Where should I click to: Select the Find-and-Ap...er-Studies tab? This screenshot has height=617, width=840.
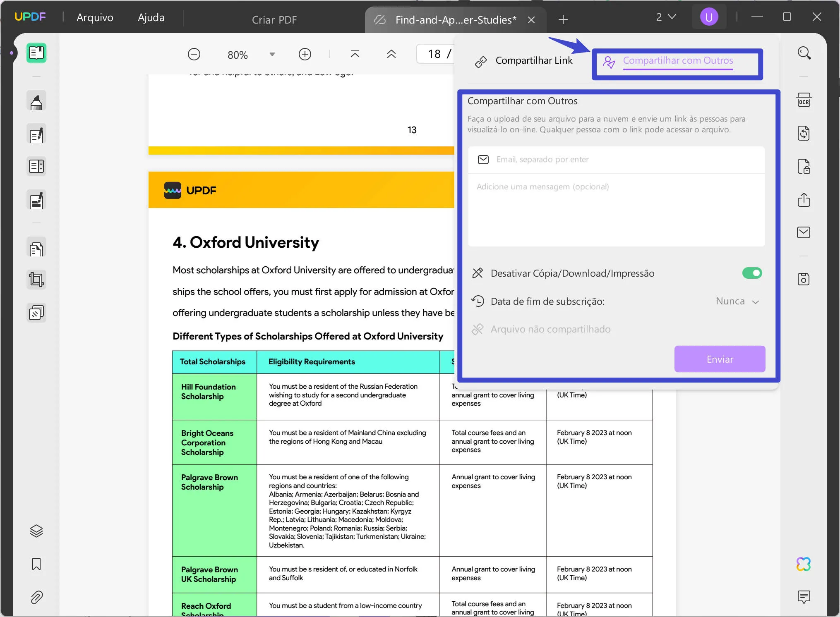click(456, 20)
